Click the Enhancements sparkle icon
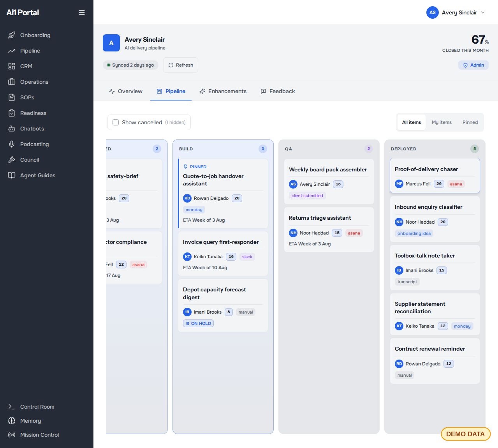498x448 pixels. tap(202, 91)
